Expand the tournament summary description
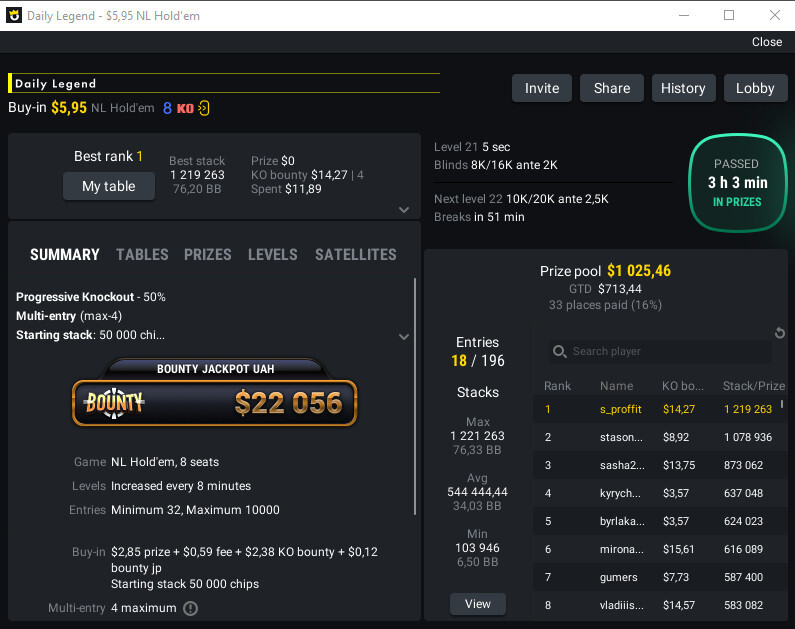 click(x=404, y=337)
